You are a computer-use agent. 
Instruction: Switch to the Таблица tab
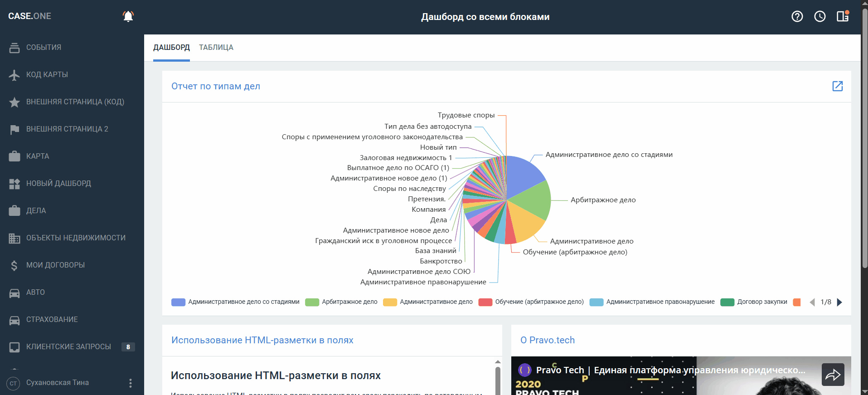coord(216,48)
